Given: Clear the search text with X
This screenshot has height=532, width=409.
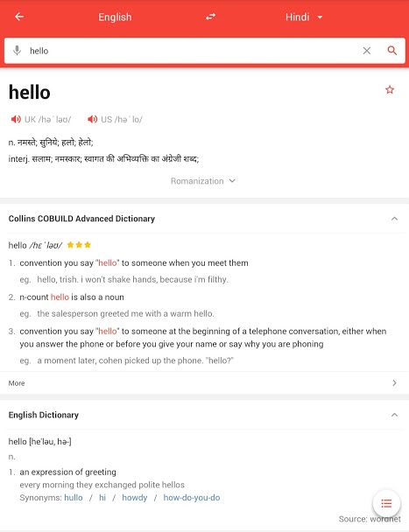Looking at the screenshot, I should [367, 51].
